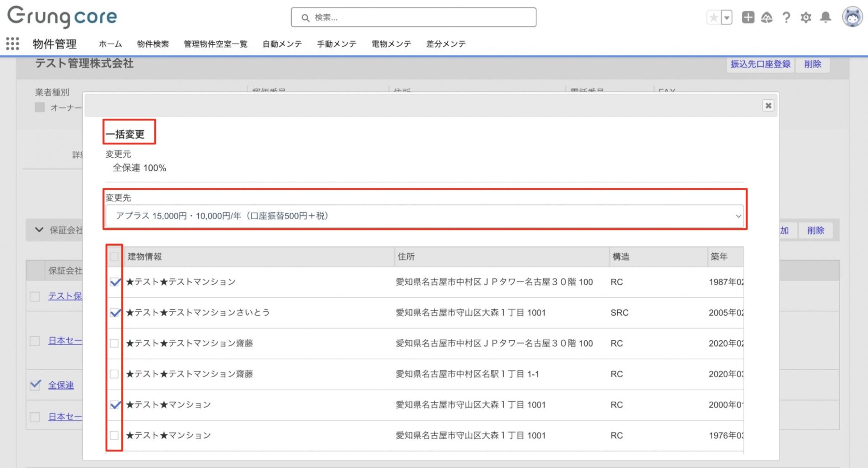Open the setup gear icon
Screen dimensions: 868x468
click(806, 18)
